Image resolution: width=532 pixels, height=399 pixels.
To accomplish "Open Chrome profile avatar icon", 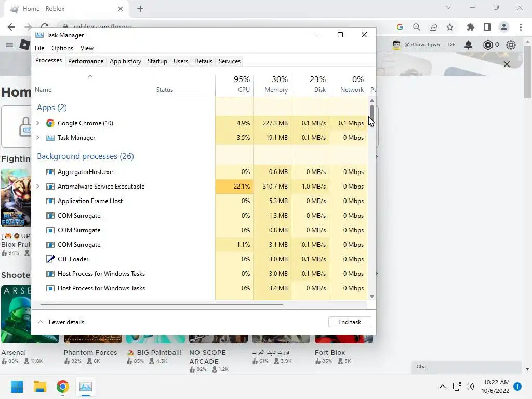I will (x=504, y=27).
